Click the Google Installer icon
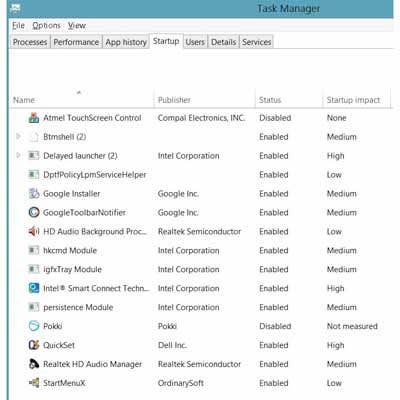 tap(34, 193)
